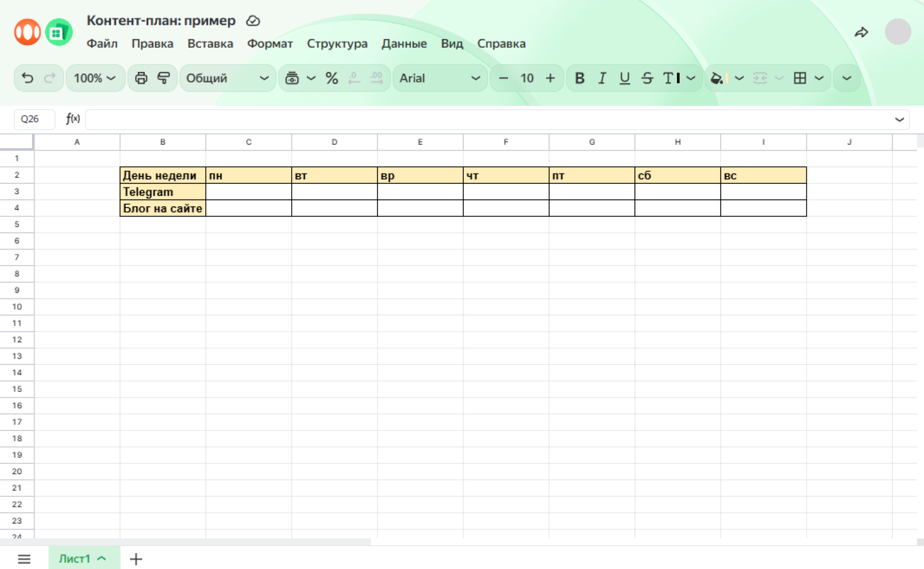Screen dimensions: 924x569
Task: Open the Yandex 360 services logo
Action: coord(27,32)
